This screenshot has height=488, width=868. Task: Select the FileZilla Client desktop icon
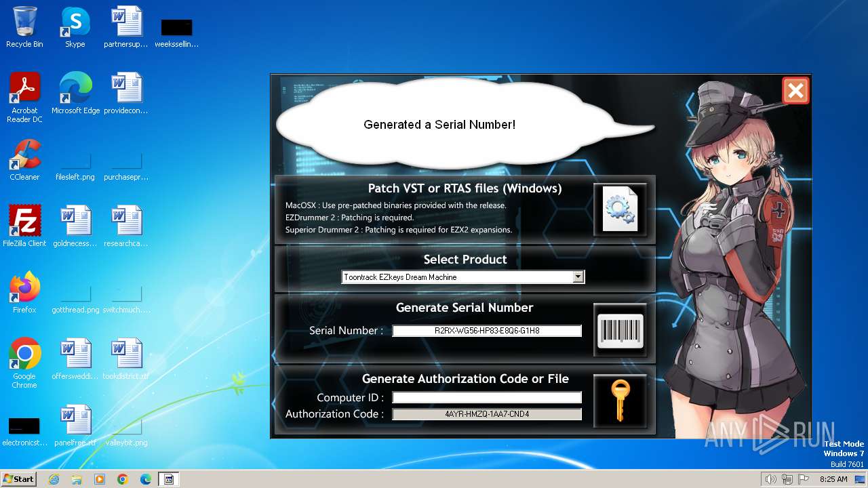24,226
